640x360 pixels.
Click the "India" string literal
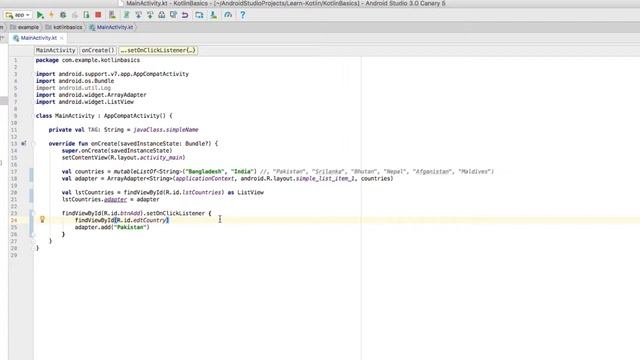[242, 171]
